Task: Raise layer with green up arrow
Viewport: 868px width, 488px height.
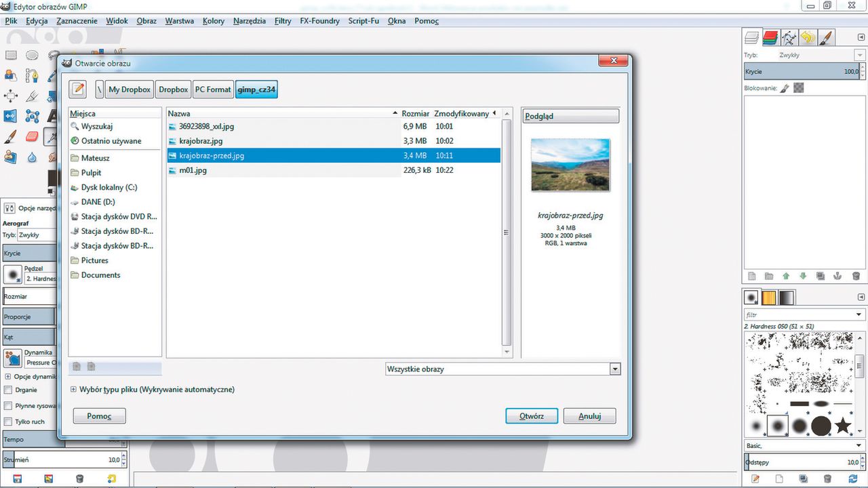Action: point(786,276)
